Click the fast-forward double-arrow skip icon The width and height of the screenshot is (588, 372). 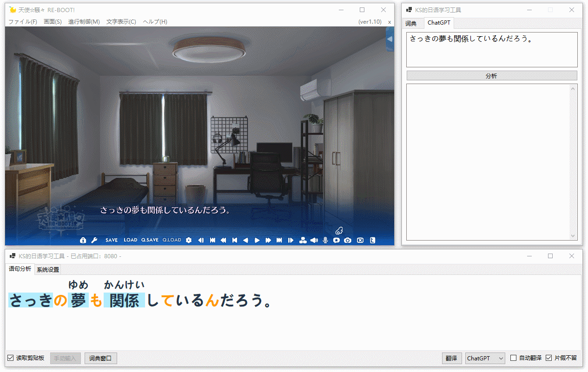pos(268,240)
